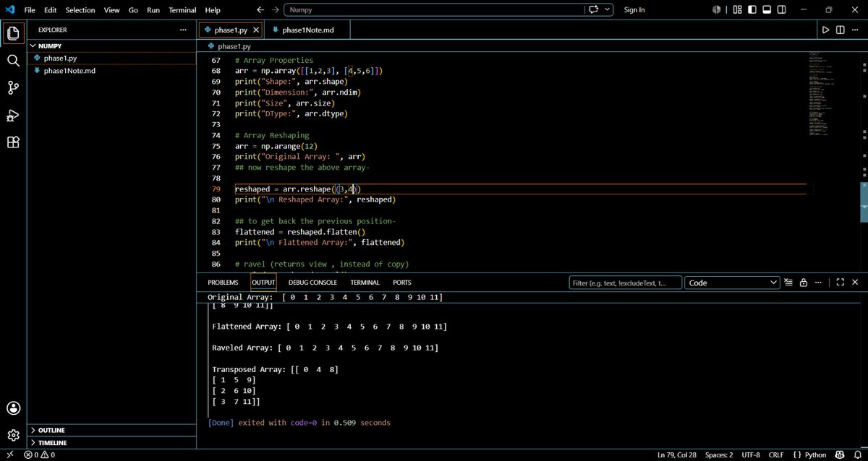Switch to the phase1.py editor tab
Screen dimensions: 868x461
pyautogui.click(x=231, y=30)
